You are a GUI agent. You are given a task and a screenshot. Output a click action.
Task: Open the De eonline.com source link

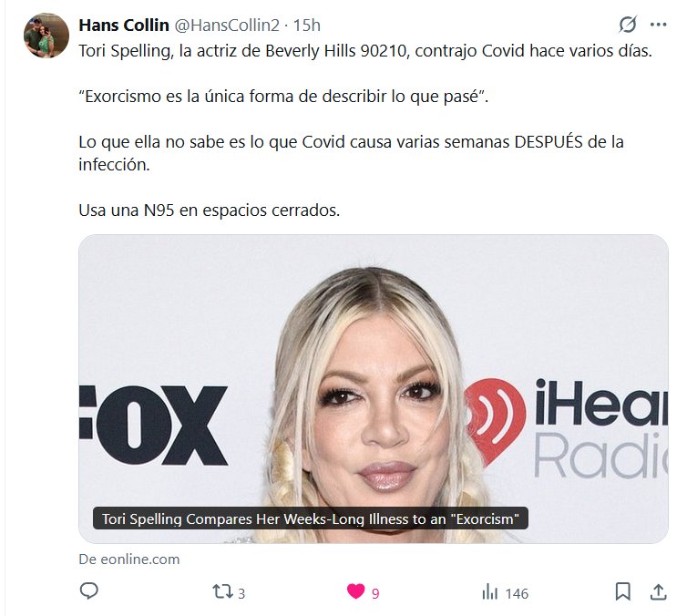coord(129,559)
